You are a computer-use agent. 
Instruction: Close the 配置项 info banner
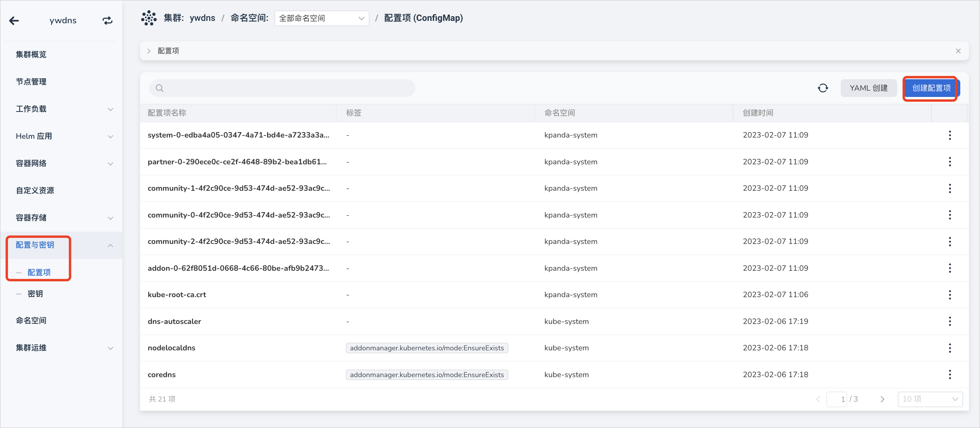click(958, 51)
